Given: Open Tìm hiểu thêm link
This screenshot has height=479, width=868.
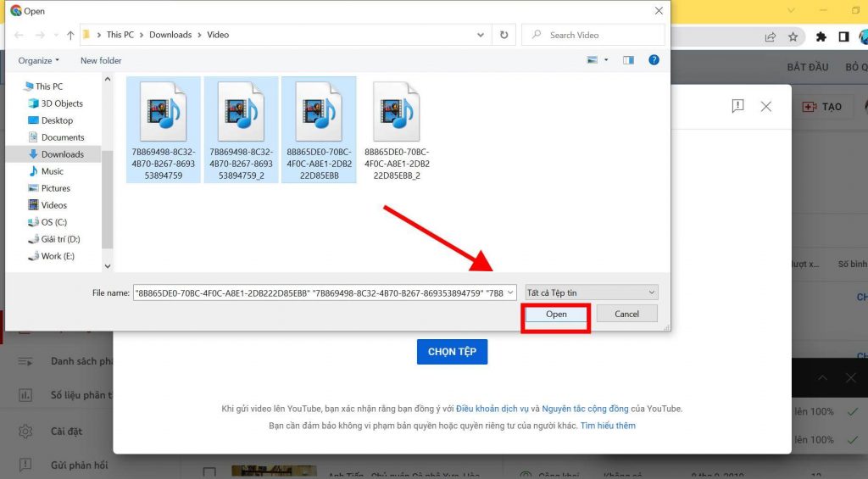Looking at the screenshot, I should click(x=608, y=426).
